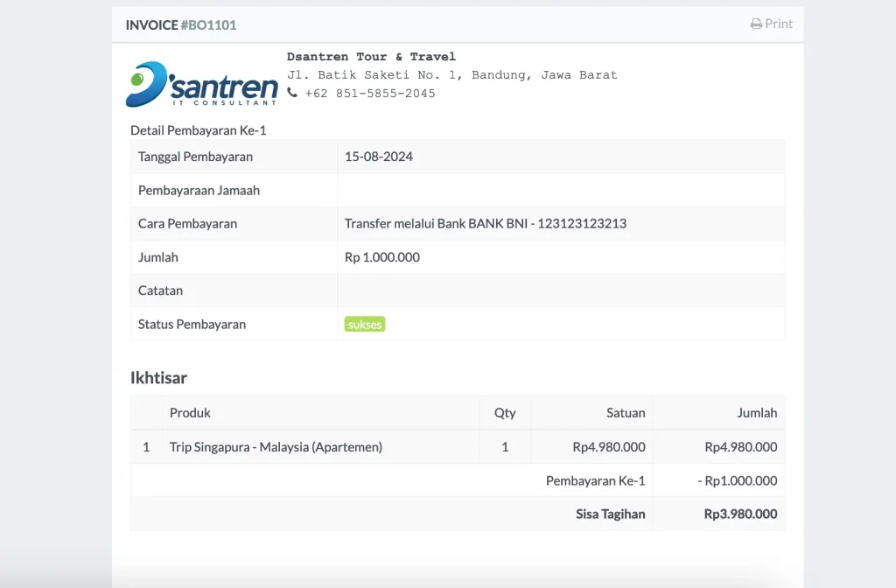Select the payment date 15-08-2024
The width and height of the screenshot is (896, 588).
(x=379, y=157)
